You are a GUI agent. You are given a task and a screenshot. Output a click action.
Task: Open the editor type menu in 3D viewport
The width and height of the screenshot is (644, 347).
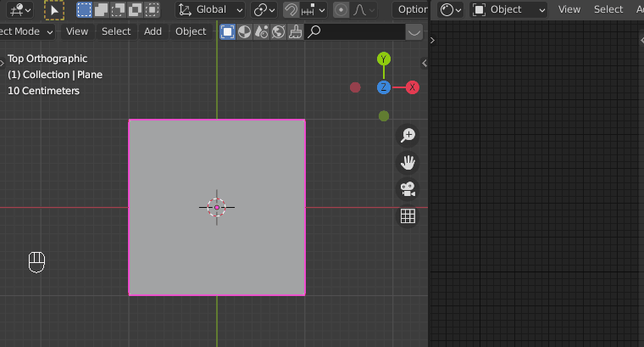pyautogui.click(x=19, y=10)
